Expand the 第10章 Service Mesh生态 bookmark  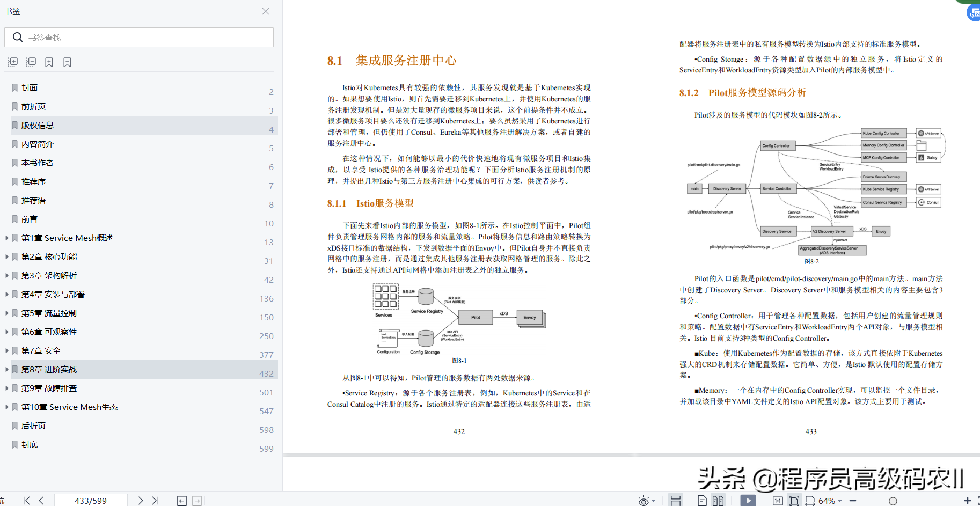tap(6, 407)
